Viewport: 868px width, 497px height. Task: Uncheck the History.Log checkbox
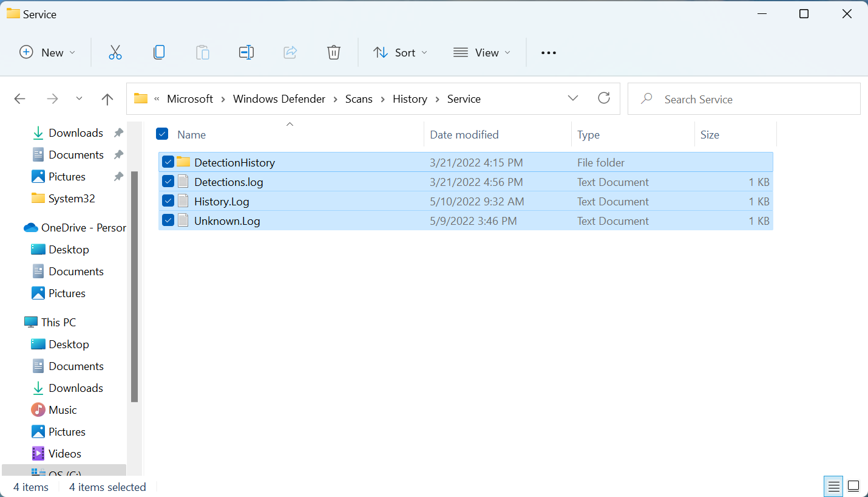(168, 201)
